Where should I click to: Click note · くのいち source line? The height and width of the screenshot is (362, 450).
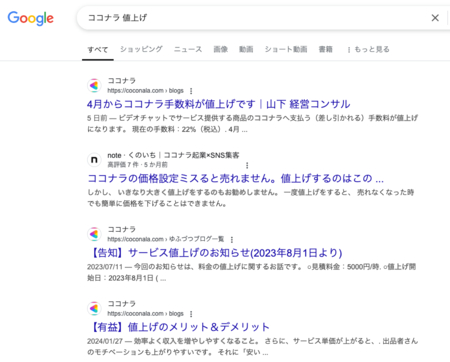coord(173,155)
